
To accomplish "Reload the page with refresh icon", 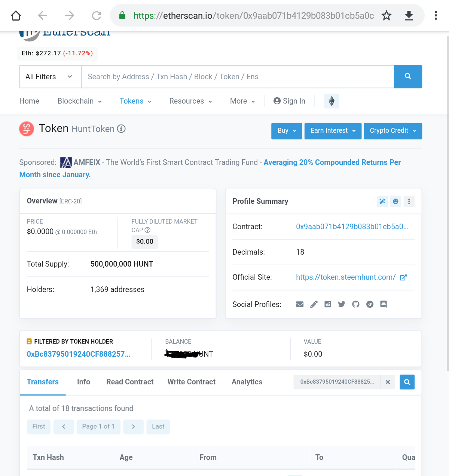I will pos(97,15).
